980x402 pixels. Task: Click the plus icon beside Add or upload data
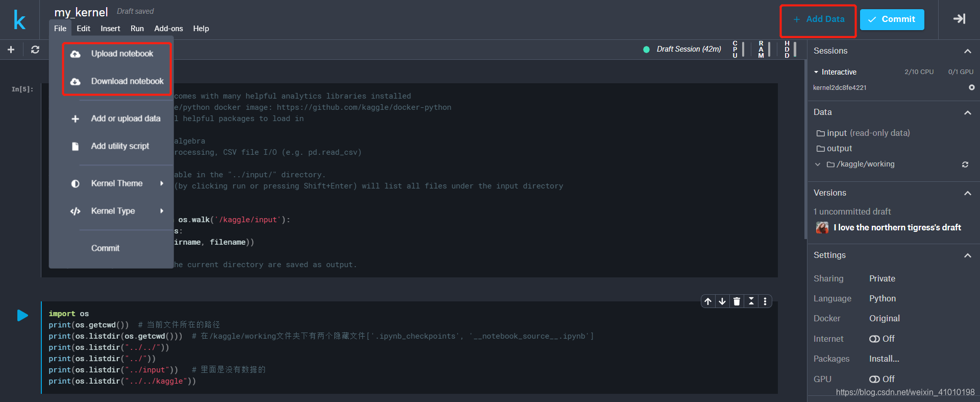76,119
